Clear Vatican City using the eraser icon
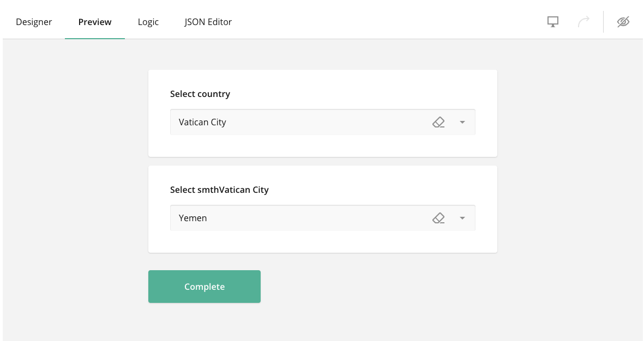This screenshot has height=341, width=644. tap(438, 122)
